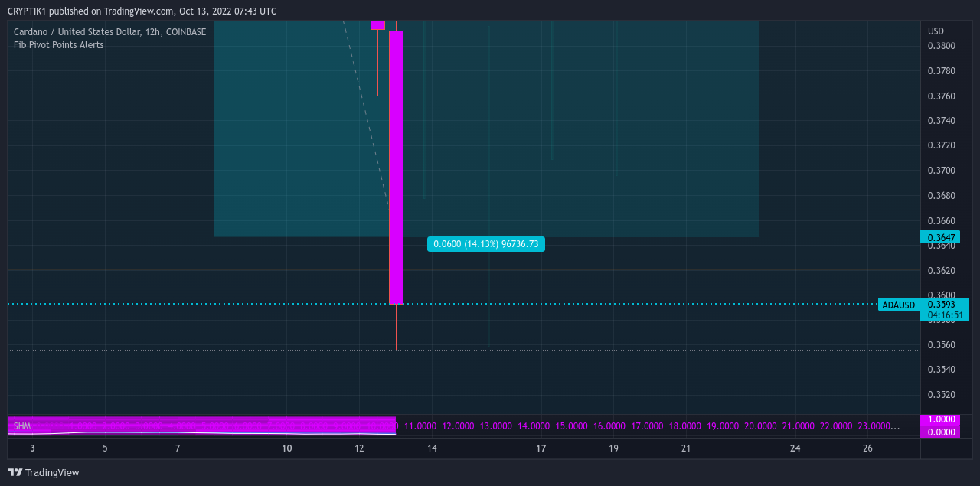Click the 0.3800 price axis label
The height and width of the screenshot is (486, 980).
(941, 46)
